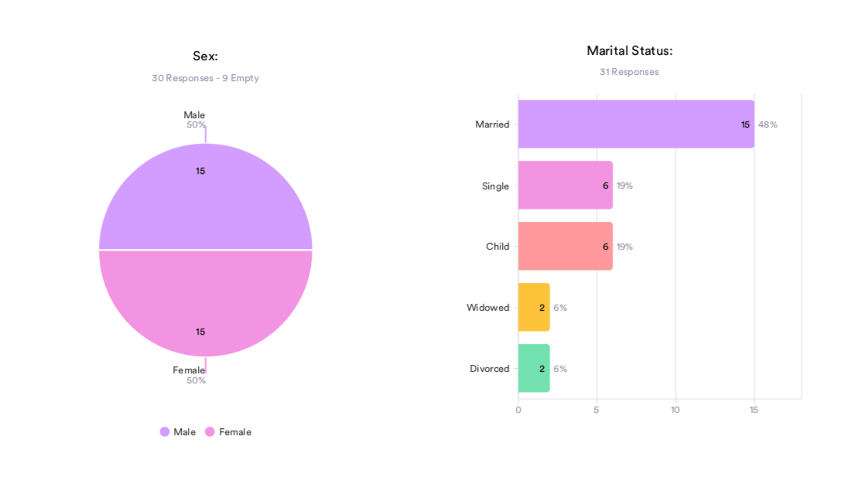Click the Sex: chart title
Image resolution: width=861 pixels, height=504 pixels.
click(206, 56)
